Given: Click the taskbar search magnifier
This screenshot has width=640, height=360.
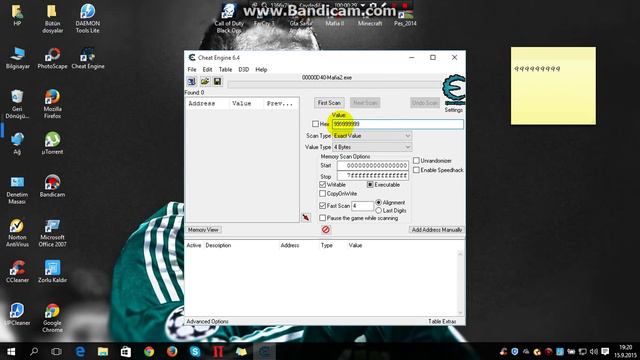Looking at the screenshot, I should [34, 351].
